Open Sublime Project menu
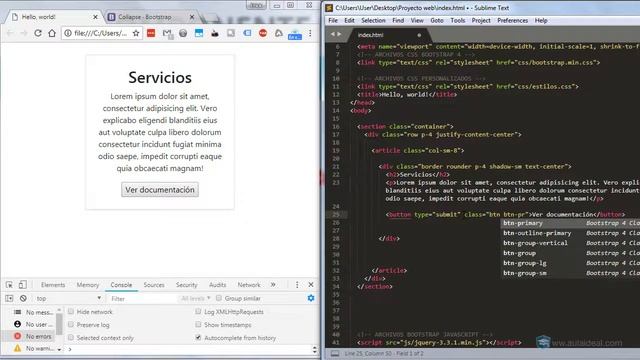 point(481,20)
